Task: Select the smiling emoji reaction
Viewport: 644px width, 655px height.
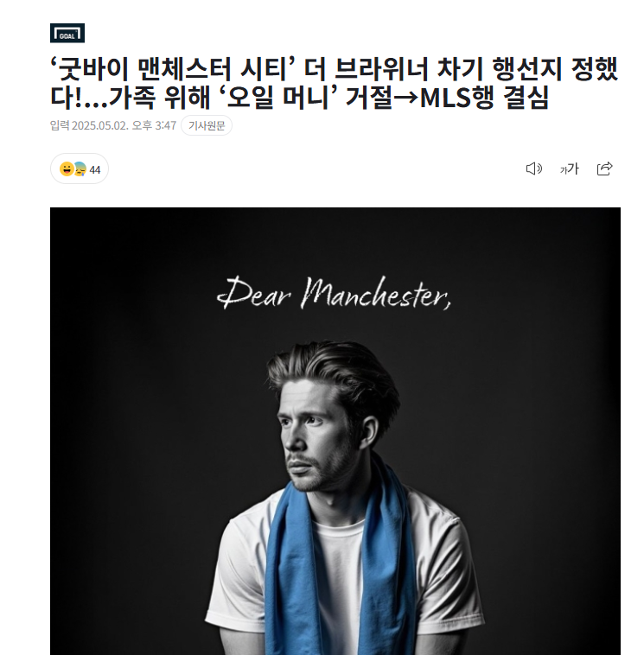Action: [x=67, y=169]
